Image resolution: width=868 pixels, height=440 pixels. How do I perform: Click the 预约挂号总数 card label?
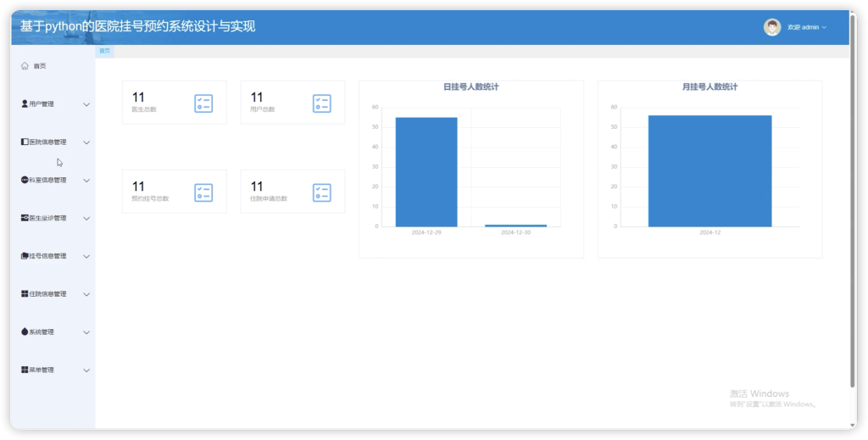[x=150, y=198]
